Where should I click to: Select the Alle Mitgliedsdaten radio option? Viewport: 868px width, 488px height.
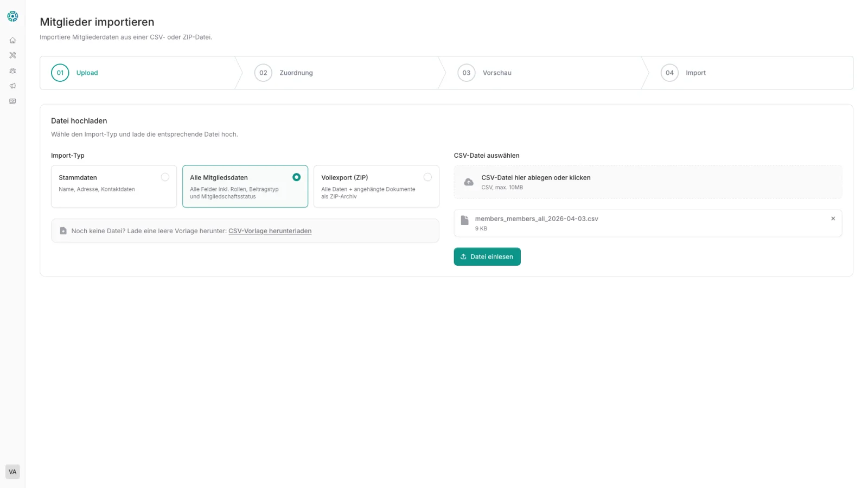pos(296,177)
